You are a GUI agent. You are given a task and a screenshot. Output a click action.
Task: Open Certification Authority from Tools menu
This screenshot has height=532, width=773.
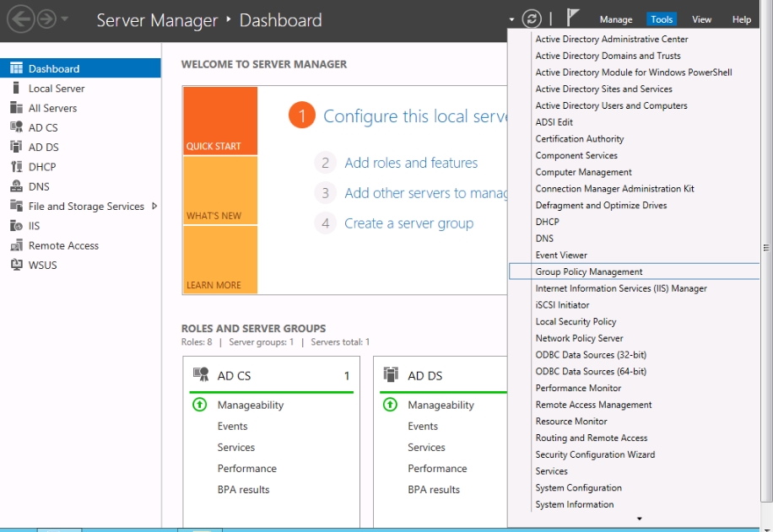click(580, 139)
